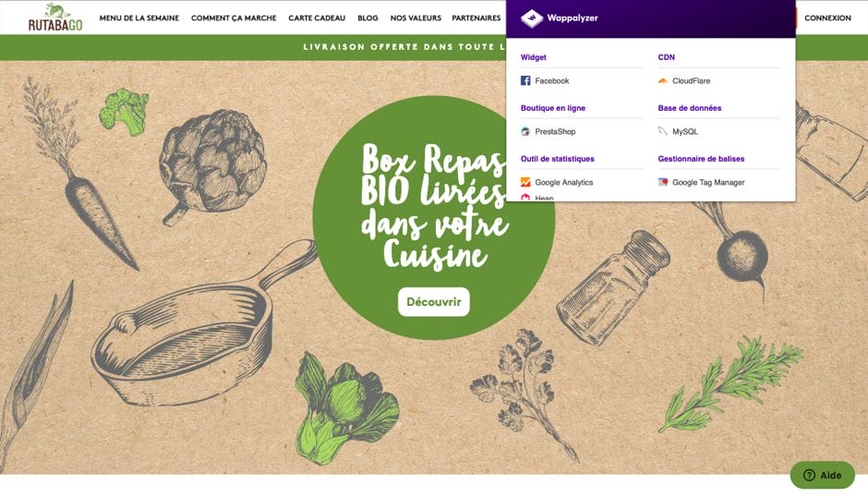Go to the Carte Cadeau page

(317, 18)
